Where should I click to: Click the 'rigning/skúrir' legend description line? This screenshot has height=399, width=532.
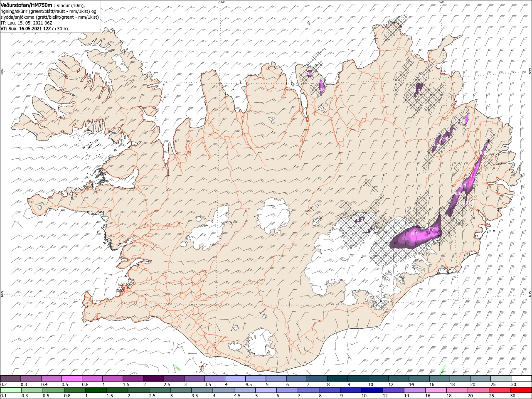[49, 11]
